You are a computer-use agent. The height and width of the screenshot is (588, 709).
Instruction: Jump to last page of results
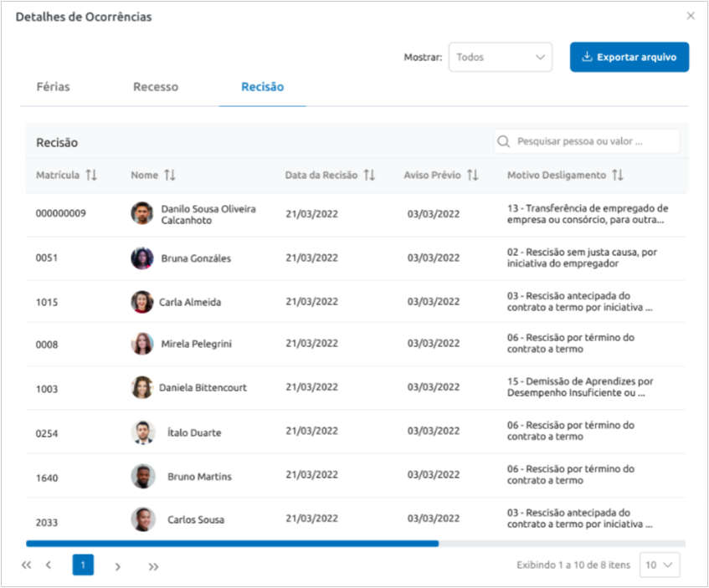click(153, 566)
